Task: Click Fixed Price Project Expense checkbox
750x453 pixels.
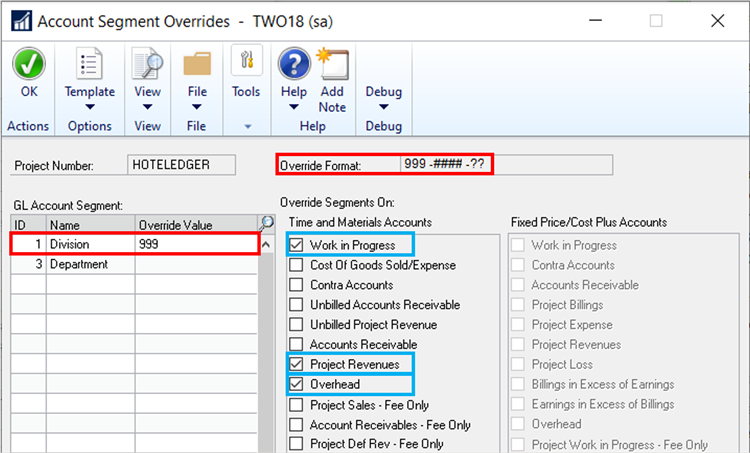Action: [x=518, y=324]
